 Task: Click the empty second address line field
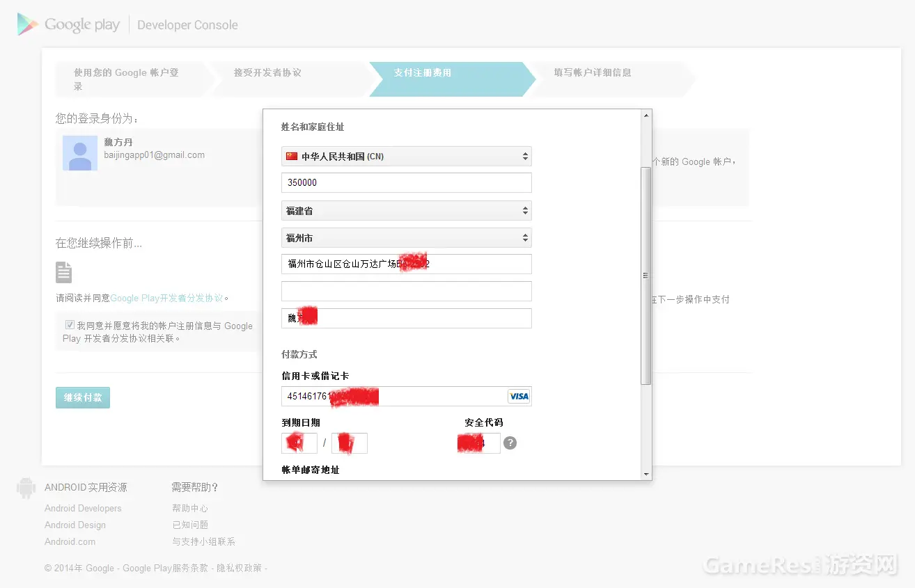point(407,291)
